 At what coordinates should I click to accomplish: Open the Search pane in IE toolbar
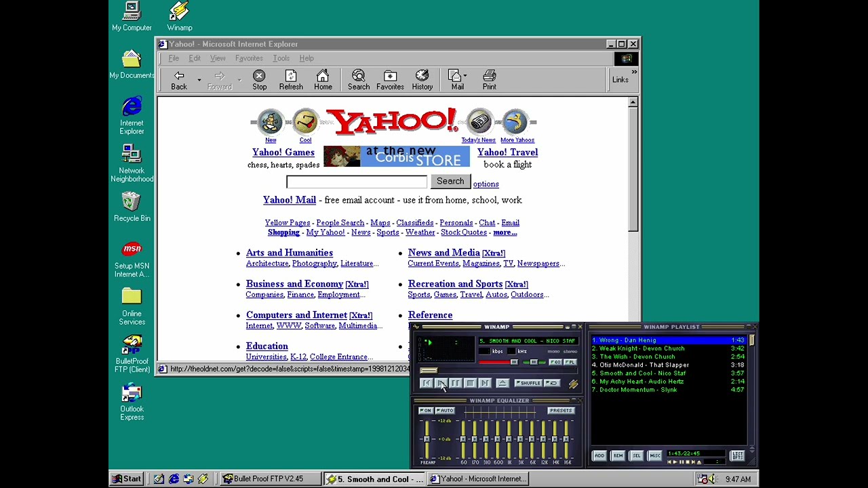359,80
